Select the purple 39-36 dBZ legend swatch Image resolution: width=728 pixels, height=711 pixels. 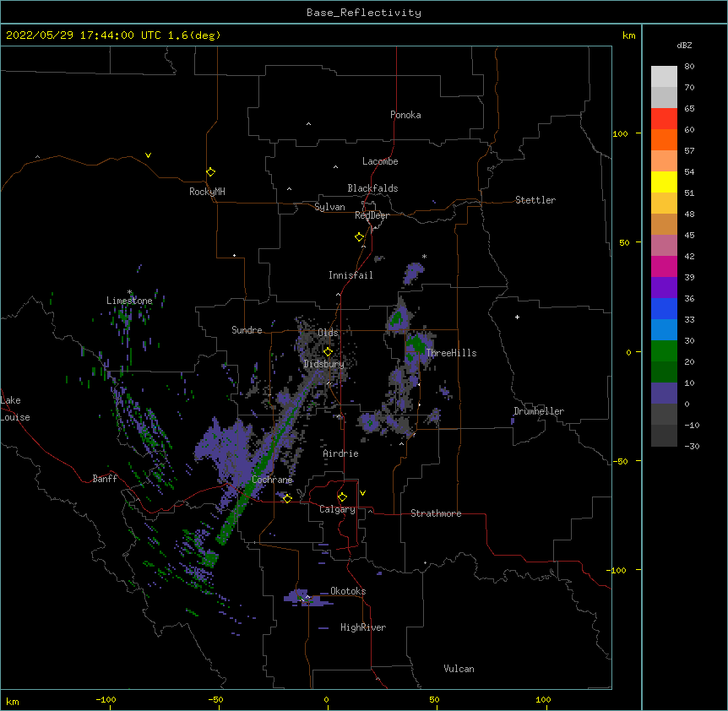click(x=664, y=288)
